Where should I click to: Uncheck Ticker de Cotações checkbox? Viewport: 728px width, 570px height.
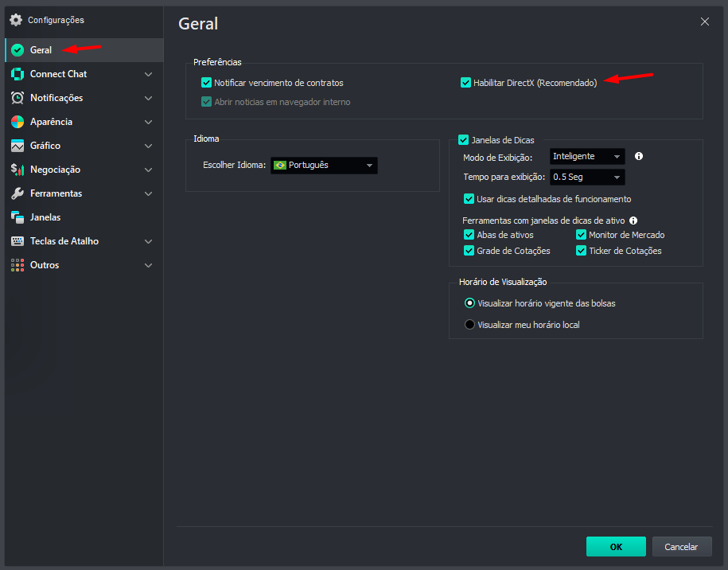click(x=582, y=251)
